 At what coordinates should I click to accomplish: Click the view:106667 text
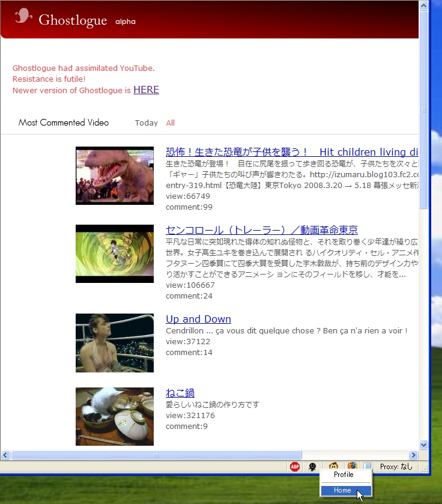click(190, 285)
